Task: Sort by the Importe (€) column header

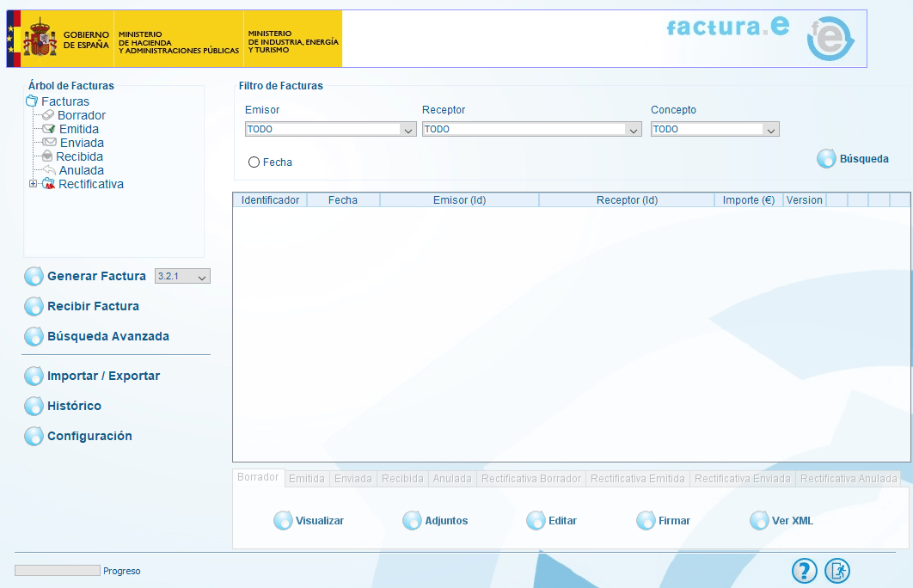Action: pyautogui.click(x=749, y=200)
